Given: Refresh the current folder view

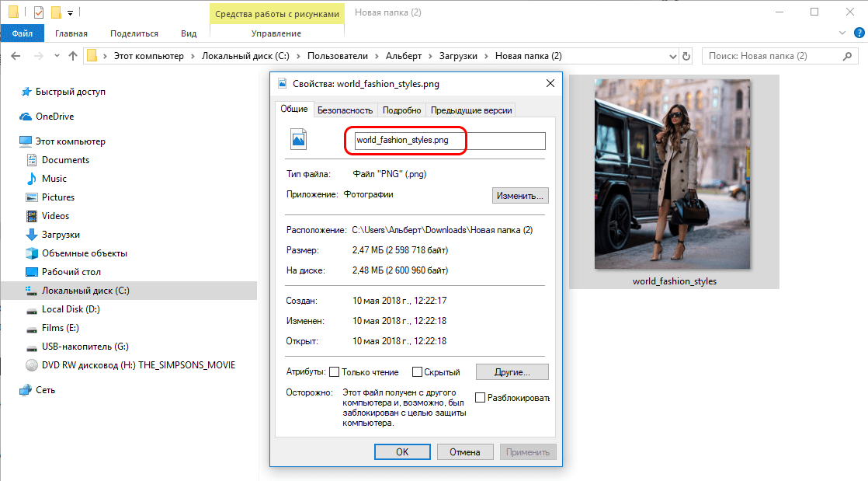Looking at the screenshot, I should tap(686, 56).
